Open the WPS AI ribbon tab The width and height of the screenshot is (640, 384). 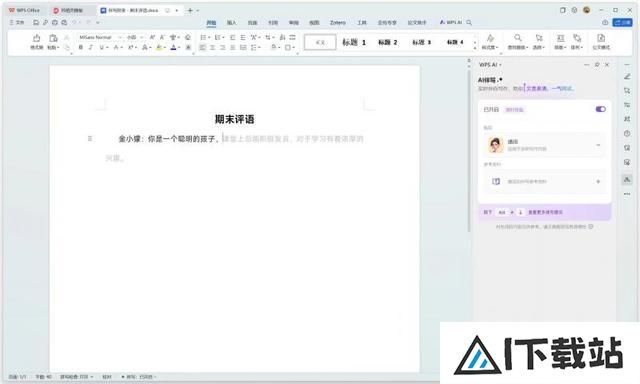pos(451,22)
